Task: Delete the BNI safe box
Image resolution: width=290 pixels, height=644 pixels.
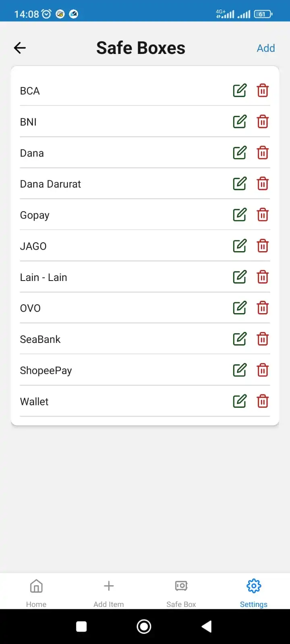Action: click(263, 122)
